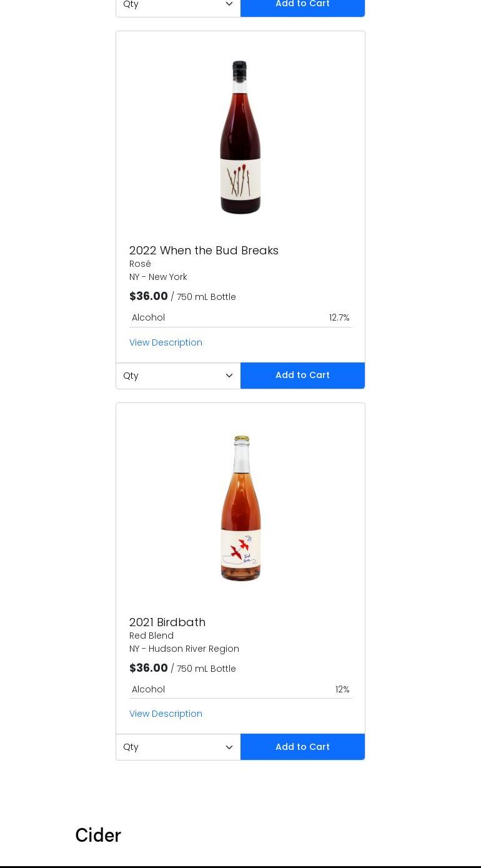
Task: Click the Rosé wine type label
Action: click(140, 264)
